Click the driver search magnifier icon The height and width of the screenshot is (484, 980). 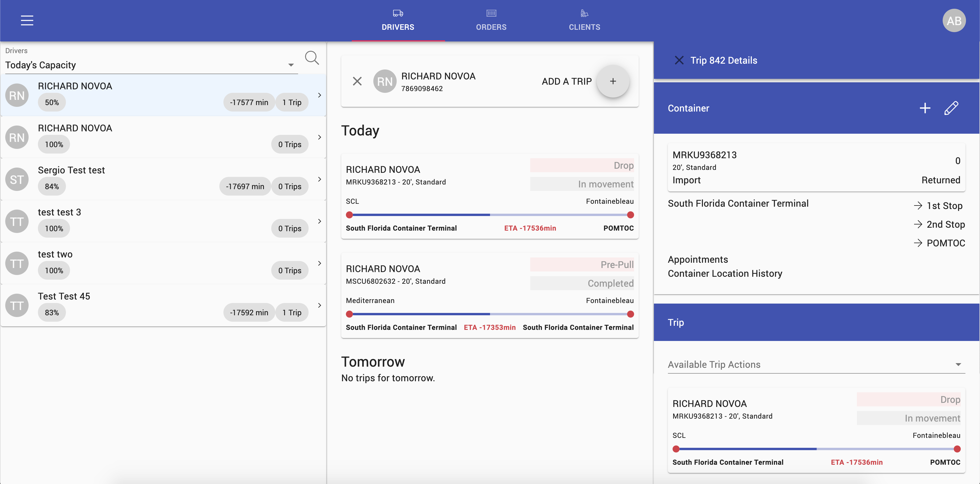click(311, 58)
